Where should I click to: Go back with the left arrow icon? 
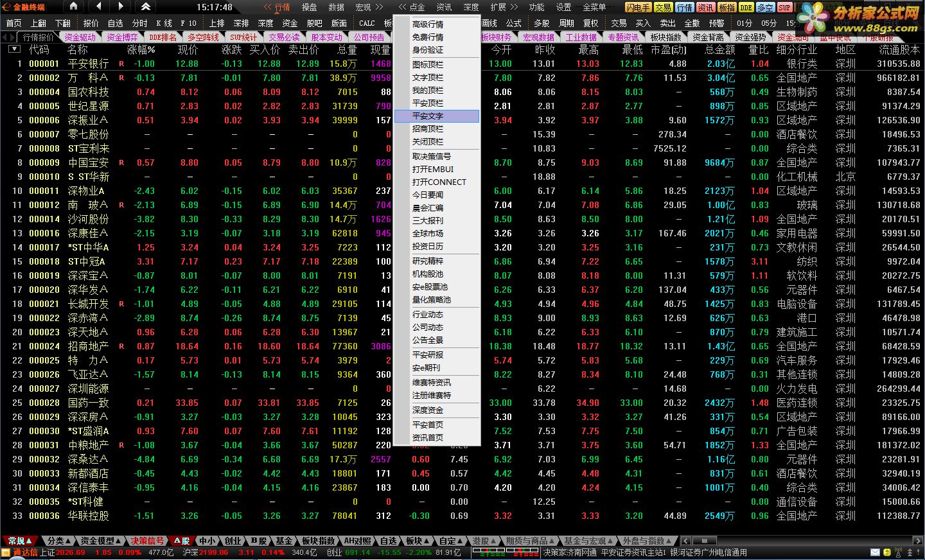click(98, 6)
